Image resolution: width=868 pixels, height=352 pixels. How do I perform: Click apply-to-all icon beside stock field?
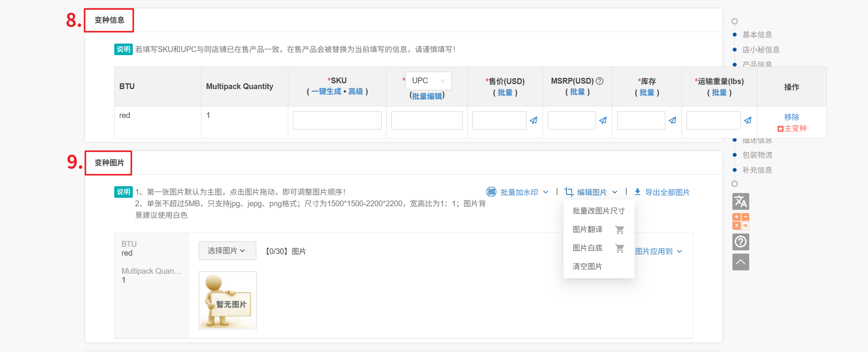[672, 120]
